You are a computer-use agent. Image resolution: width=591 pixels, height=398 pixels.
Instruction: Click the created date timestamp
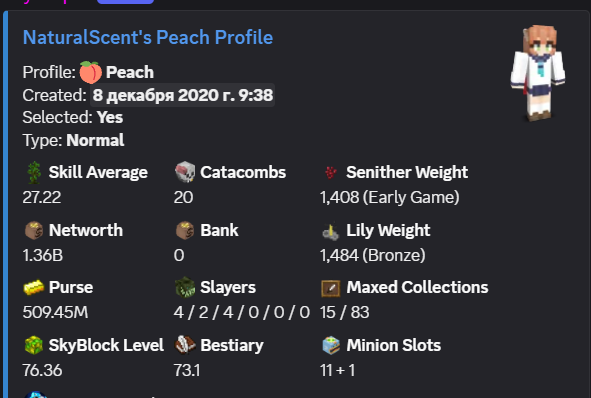pyautogui.click(x=183, y=95)
